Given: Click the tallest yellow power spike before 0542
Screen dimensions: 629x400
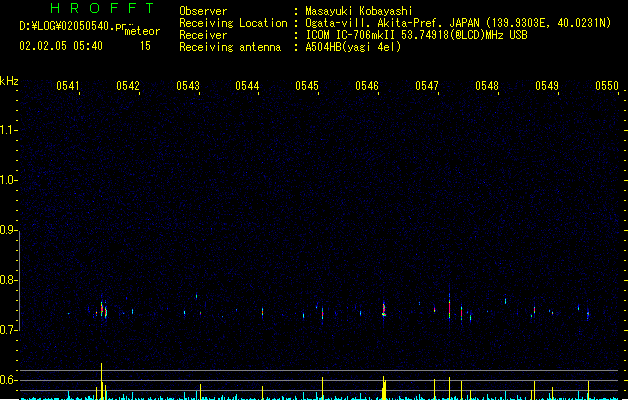Looking at the screenshot, I should [101, 381].
